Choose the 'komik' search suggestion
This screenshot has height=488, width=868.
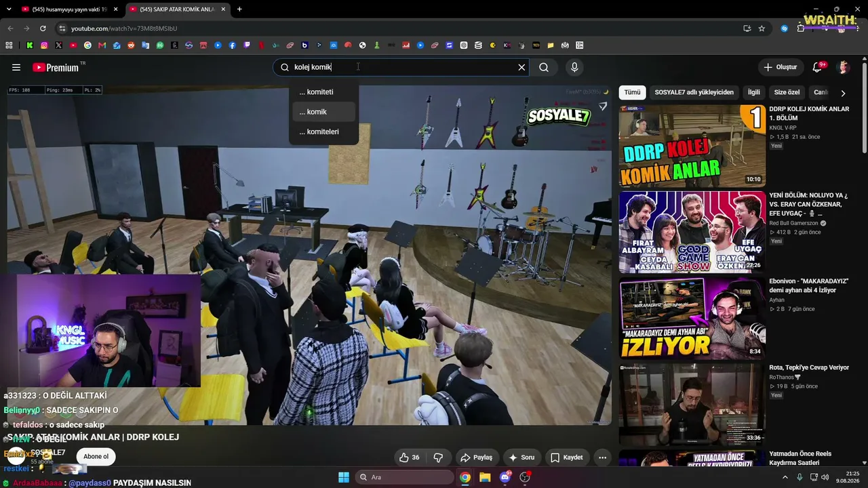tap(323, 112)
